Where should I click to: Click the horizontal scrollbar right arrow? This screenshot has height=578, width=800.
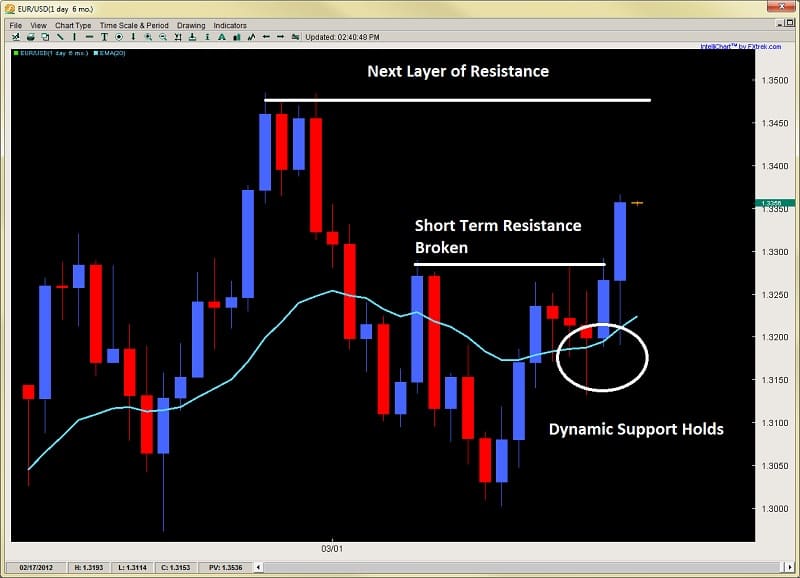788,567
